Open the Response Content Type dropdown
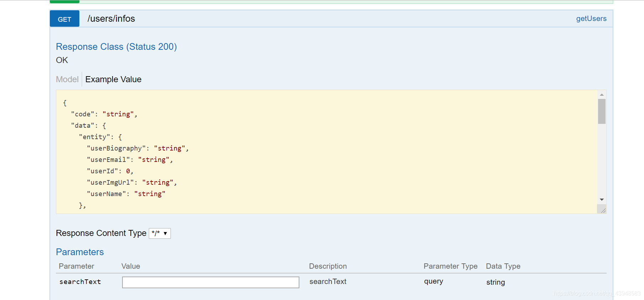The height and width of the screenshot is (300, 644). (159, 233)
